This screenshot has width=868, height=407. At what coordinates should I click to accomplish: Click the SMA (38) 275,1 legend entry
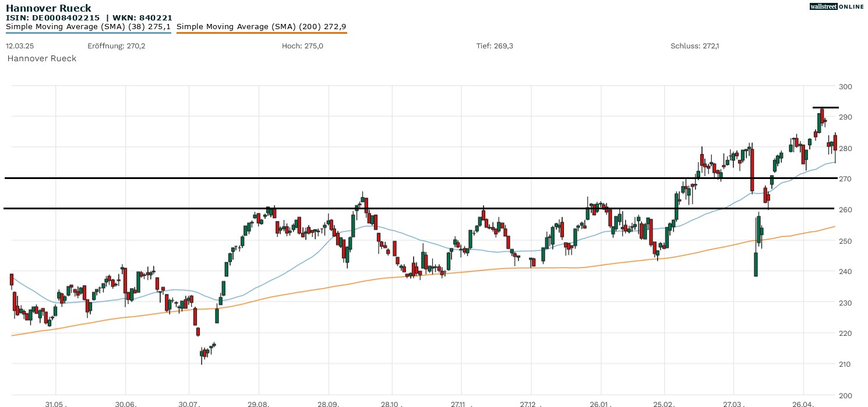[x=88, y=27]
